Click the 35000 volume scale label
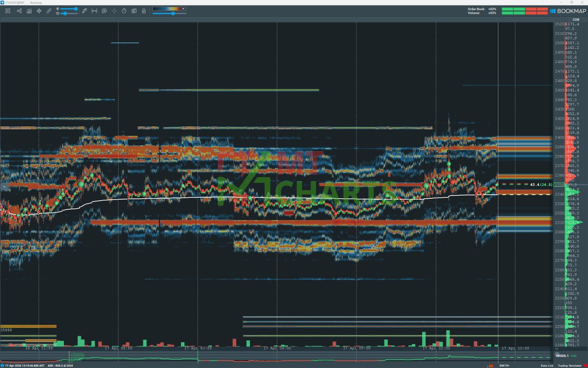The height and width of the screenshot is (368, 588). click(5, 330)
